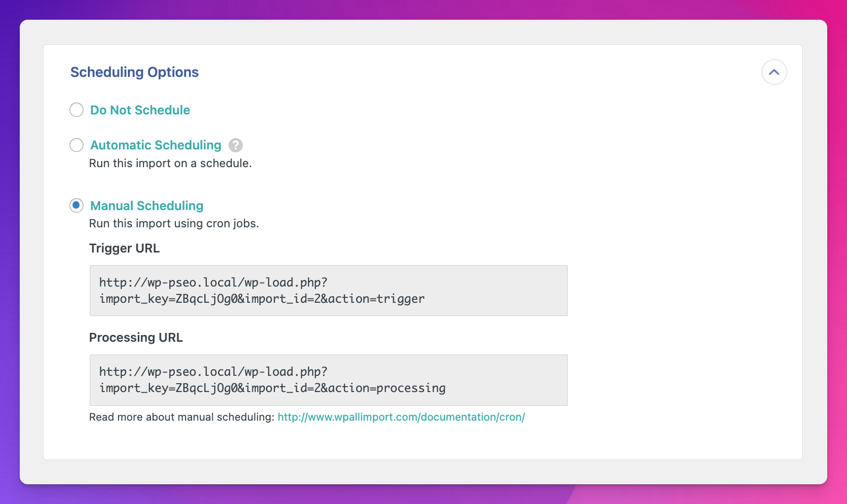Image resolution: width=847 pixels, height=504 pixels.
Task: Click the Trigger URL heading
Action: [124, 248]
